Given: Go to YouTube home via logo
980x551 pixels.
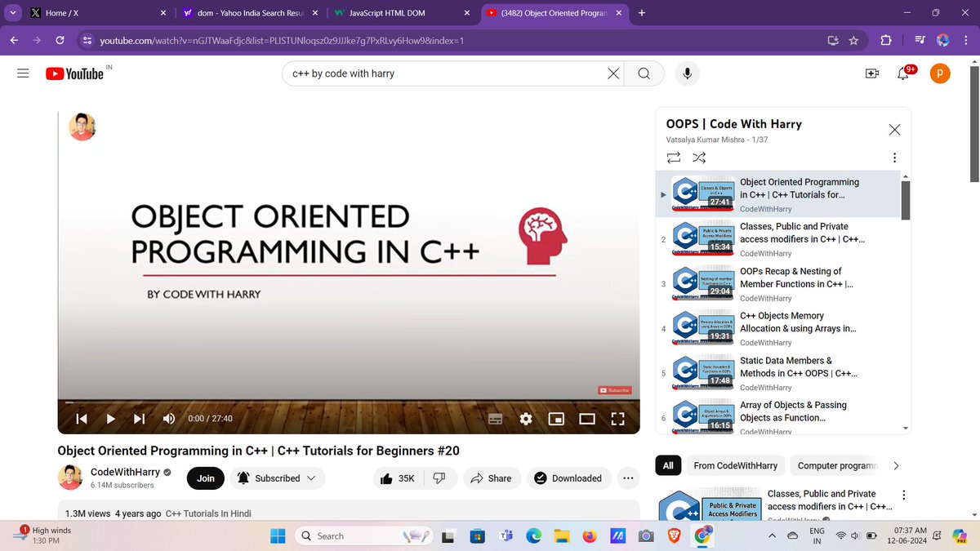Looking at the screenshot, I should 74,73.
